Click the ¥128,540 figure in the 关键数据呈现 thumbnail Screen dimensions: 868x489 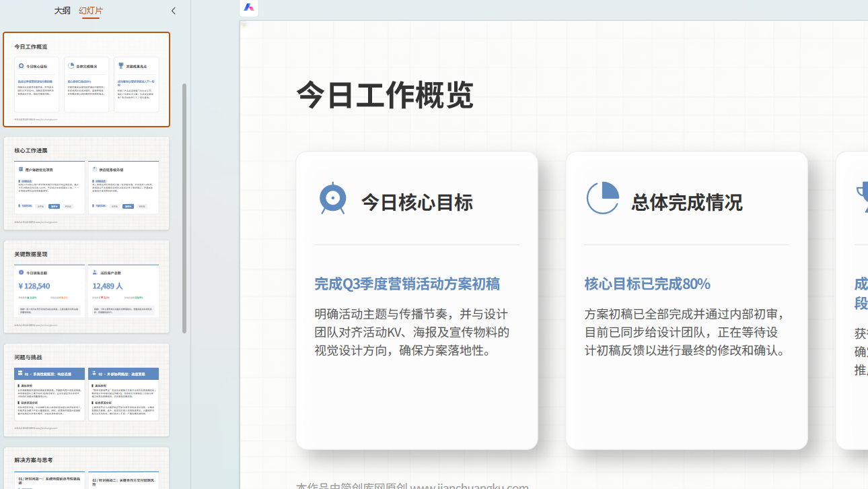[34, 286]
